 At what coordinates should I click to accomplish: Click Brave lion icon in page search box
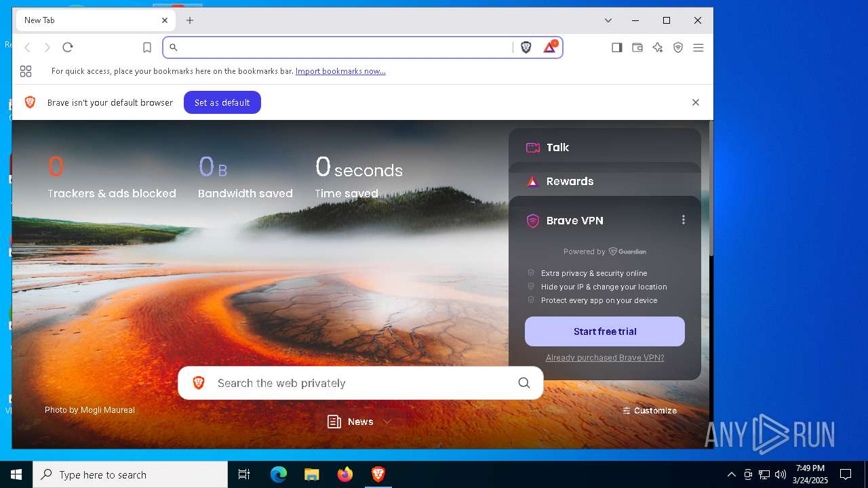[x=199, y=383]
